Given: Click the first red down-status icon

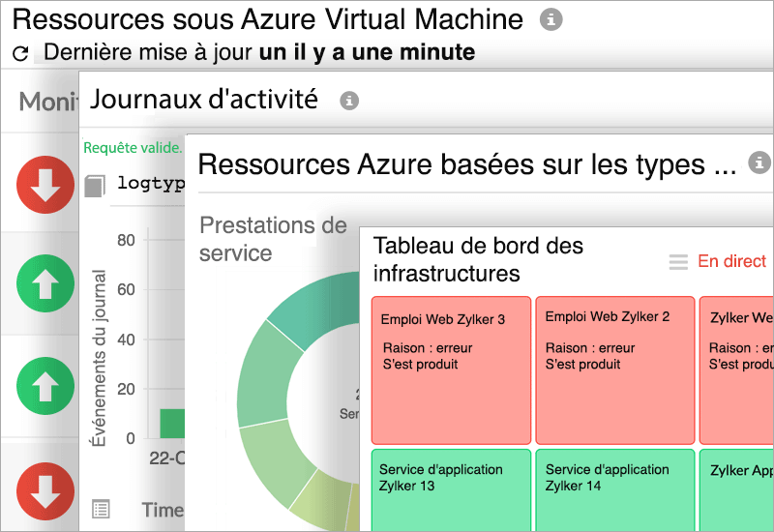Looking at the screenshot, I should [x=45, y=185].
